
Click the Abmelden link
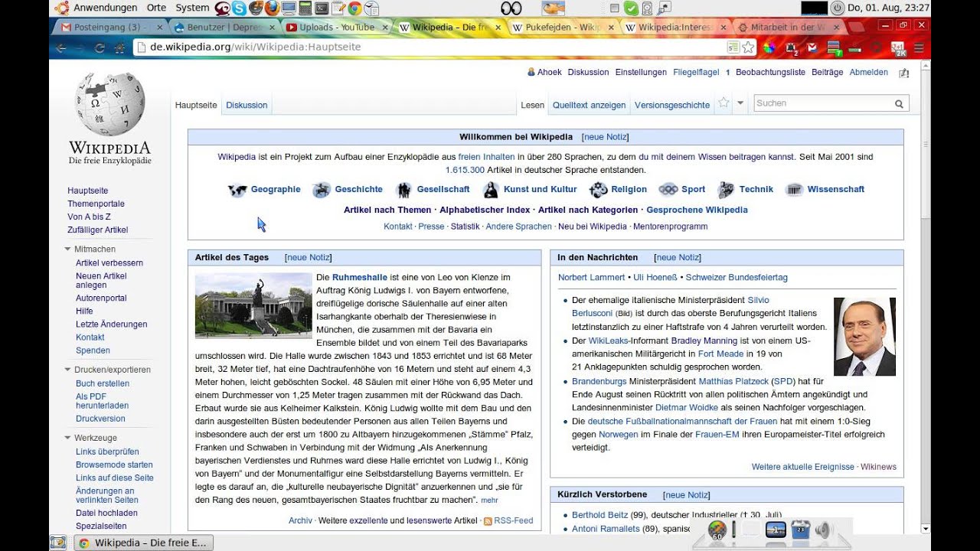pos(869,72)
